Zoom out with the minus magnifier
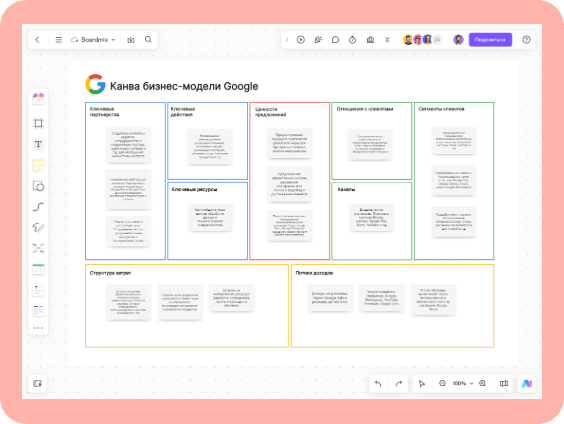Screen dimensions: 564x424 [x=442, y=383]
